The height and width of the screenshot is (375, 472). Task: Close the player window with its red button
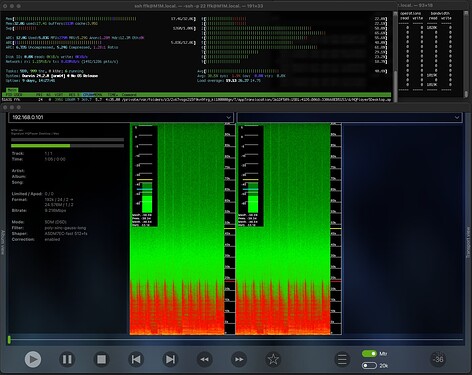[x=5, y=107]
